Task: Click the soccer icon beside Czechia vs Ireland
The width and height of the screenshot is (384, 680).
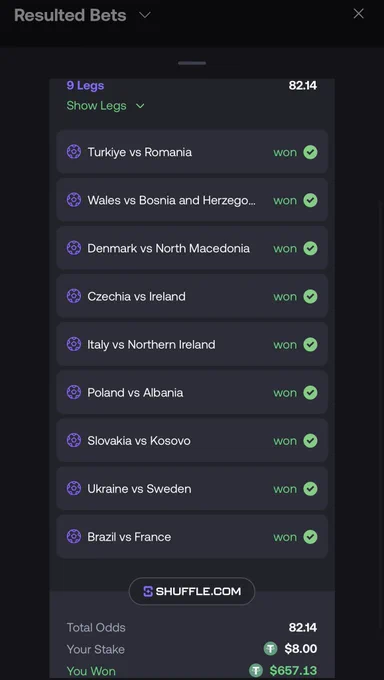Action: tap(74, 296)
